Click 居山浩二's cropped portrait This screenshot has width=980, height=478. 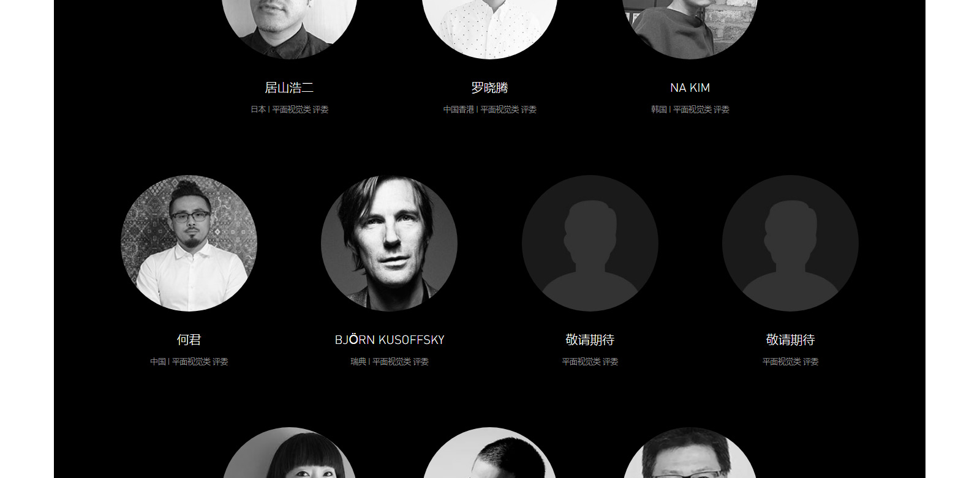tap(289, 28)
